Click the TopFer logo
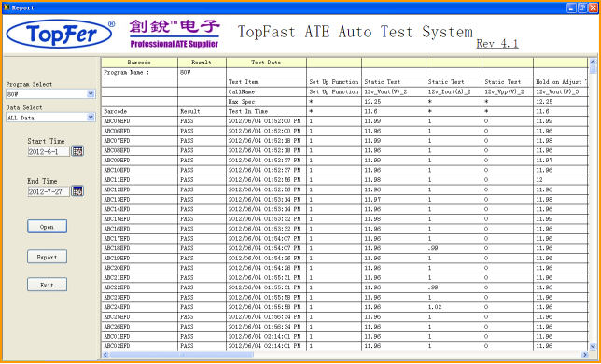The width and height of the screenshot is (601, 364). (x=61, y=34)
